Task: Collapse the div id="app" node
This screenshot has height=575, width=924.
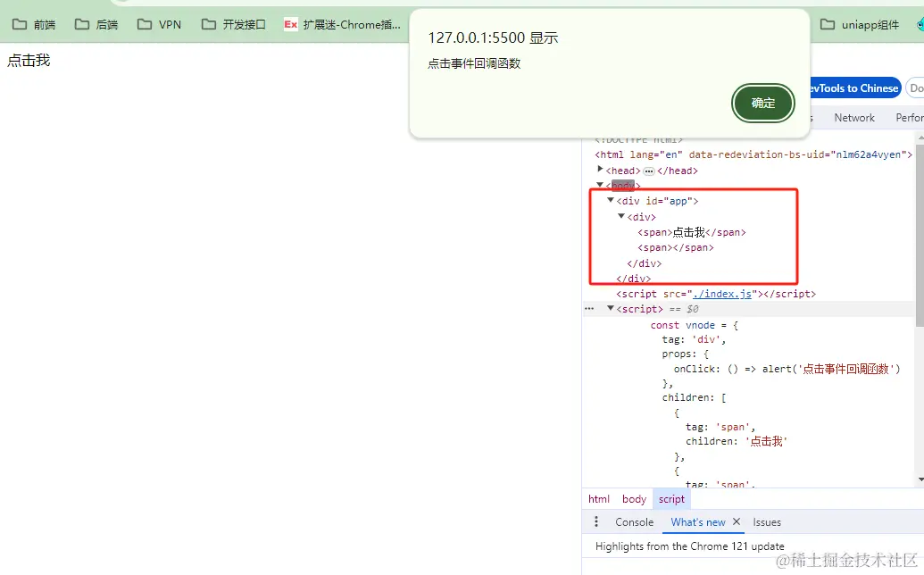Action: [611, 200]
